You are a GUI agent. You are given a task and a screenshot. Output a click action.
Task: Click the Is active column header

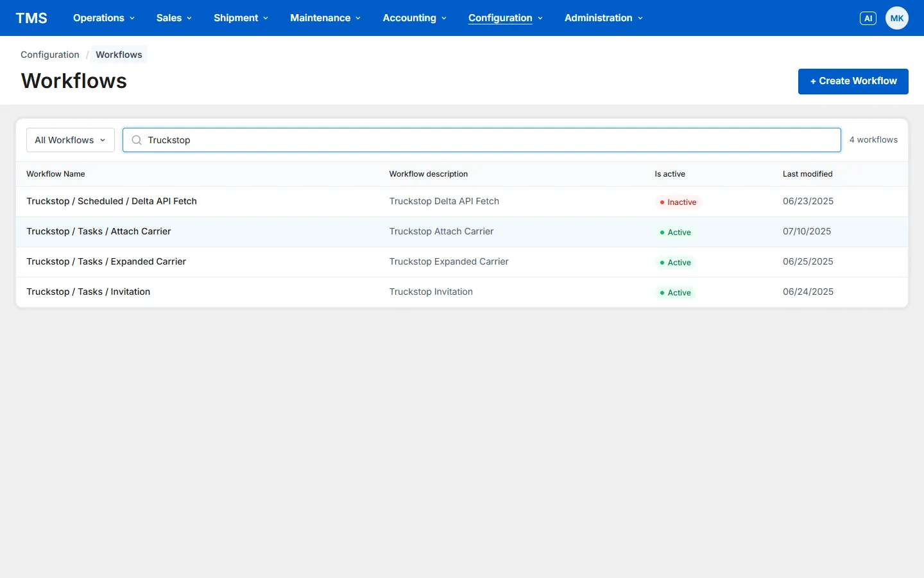tap(670, 174)
